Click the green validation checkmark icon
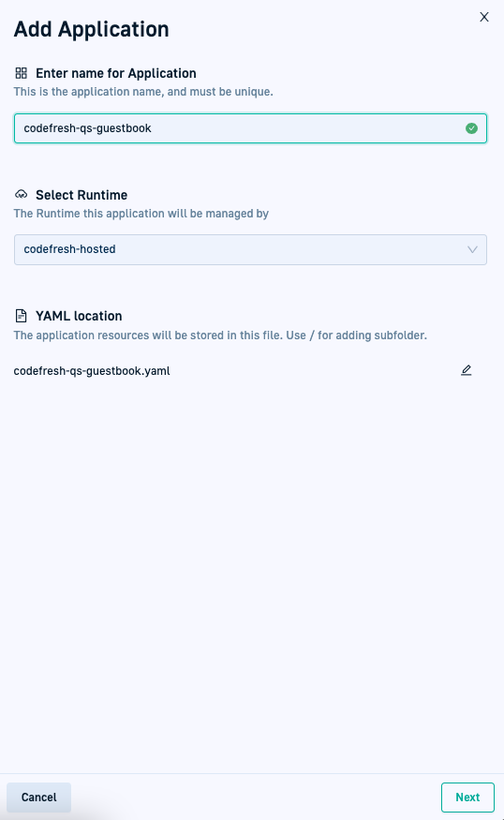 [471, 128]
